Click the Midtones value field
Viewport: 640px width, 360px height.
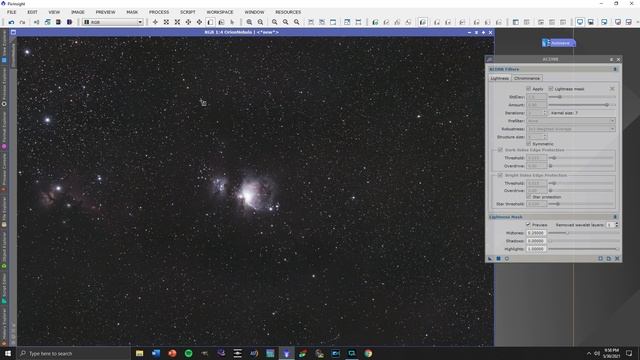536,233
